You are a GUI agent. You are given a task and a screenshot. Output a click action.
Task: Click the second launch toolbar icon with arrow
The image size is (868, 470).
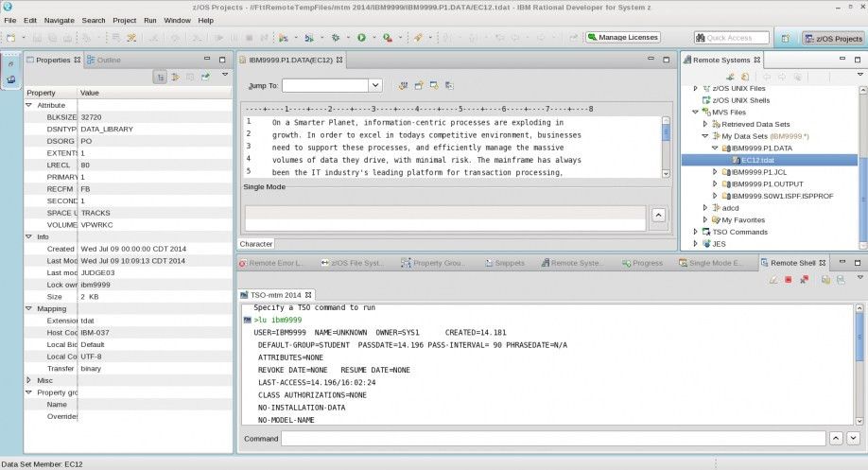(x=309, y=38)
